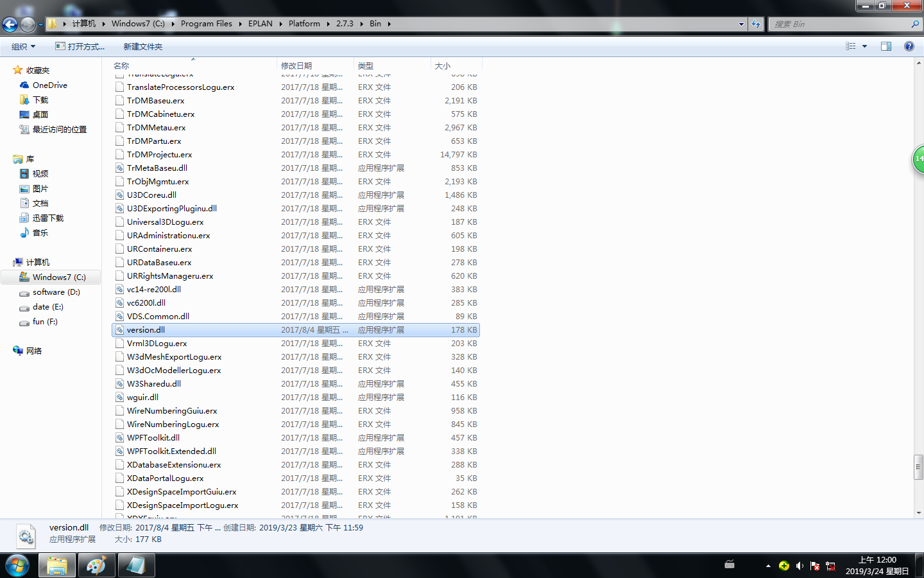Click the Back navigation arrow button

[x=10, y=24]
